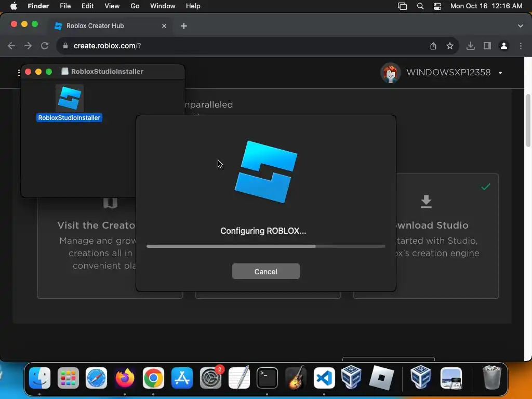Screen dimensions: 532x399
Task: Open Visual Studio Code from the Dock
Action: coord(324,378)
